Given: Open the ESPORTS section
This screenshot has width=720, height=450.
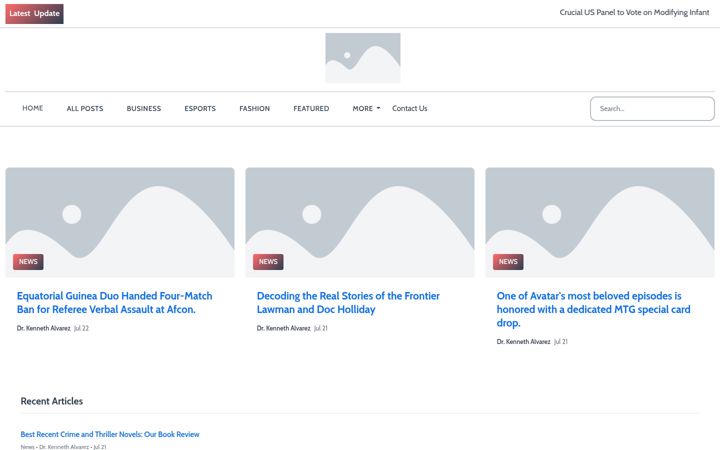Looking at the screenshot, I should click(200, 108).
